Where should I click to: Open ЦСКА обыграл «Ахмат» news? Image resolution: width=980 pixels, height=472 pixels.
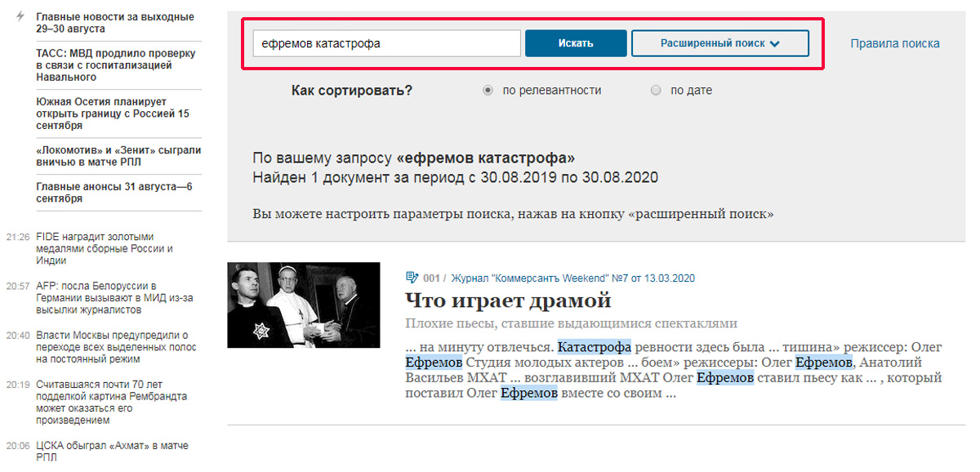112,452
